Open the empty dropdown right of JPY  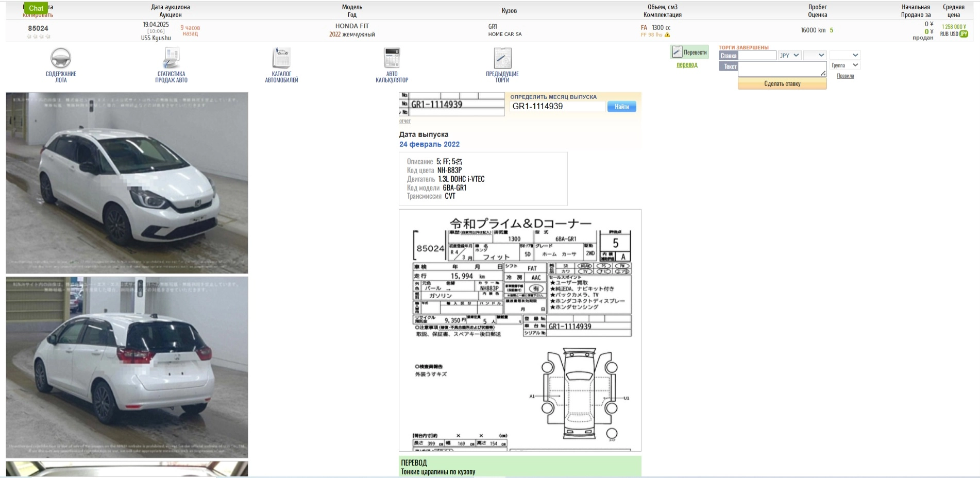point(815,55)
